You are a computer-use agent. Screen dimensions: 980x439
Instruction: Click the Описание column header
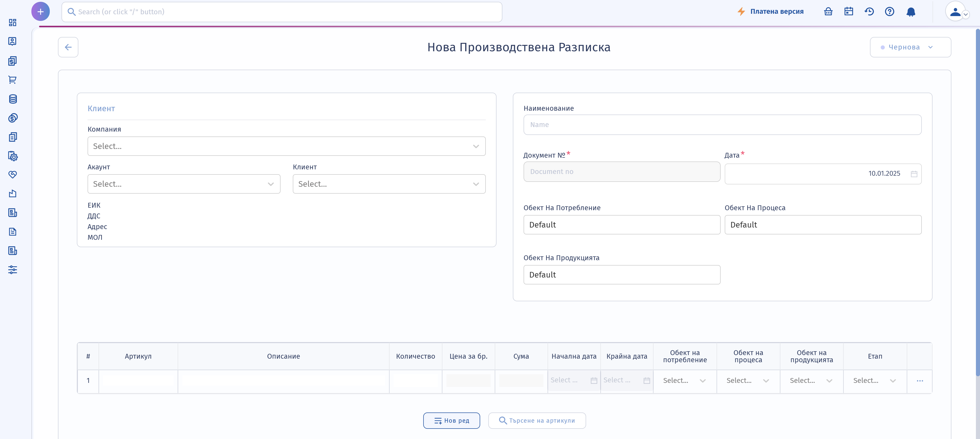point(283,357)
